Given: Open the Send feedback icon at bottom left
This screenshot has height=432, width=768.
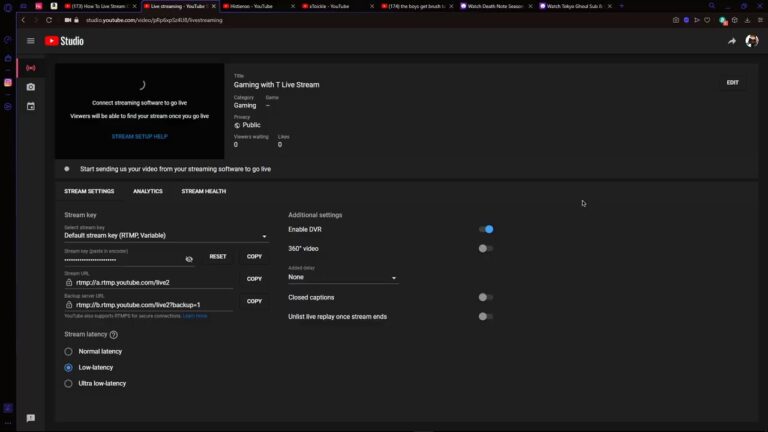Looking at the screenshot, I should (x=31, y=418).
